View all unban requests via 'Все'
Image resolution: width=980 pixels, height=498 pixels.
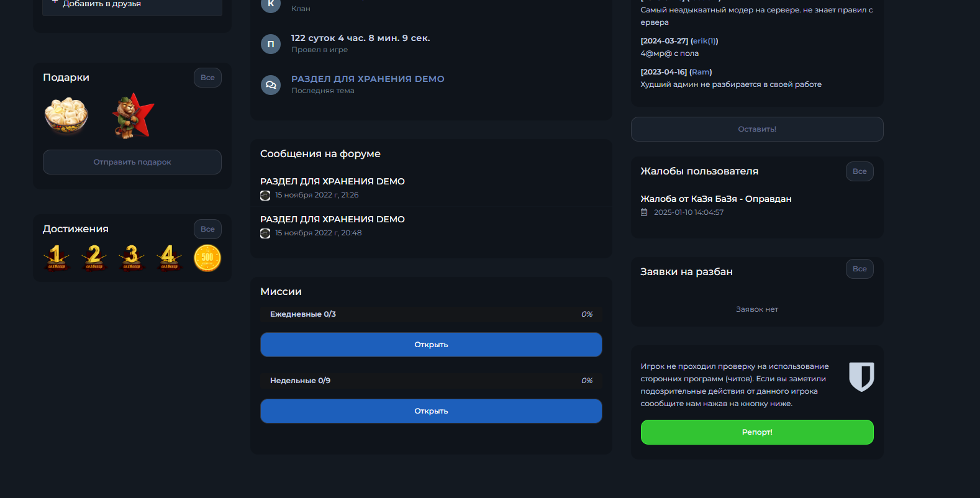(859, 269)
